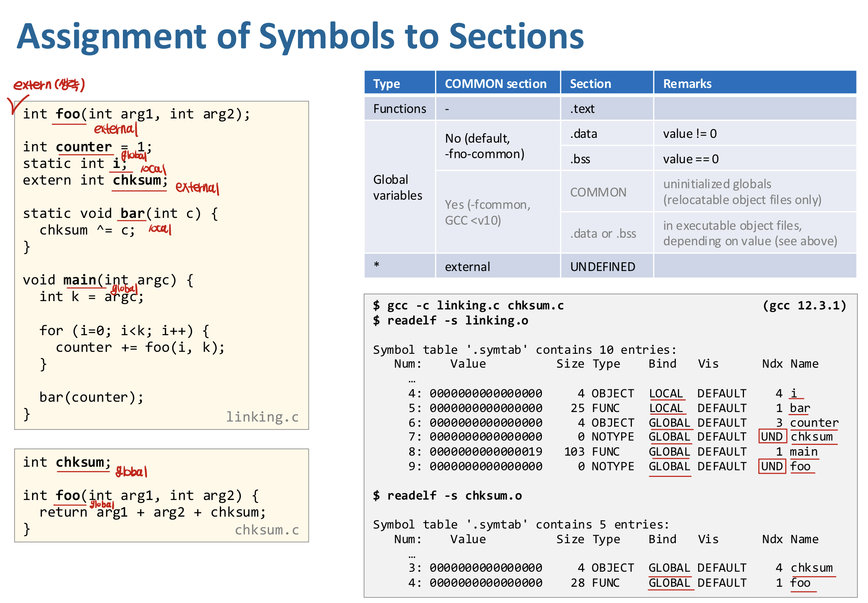Click the handwritten 'extern' annotation at top
The image size is (868, 603).
49,84
